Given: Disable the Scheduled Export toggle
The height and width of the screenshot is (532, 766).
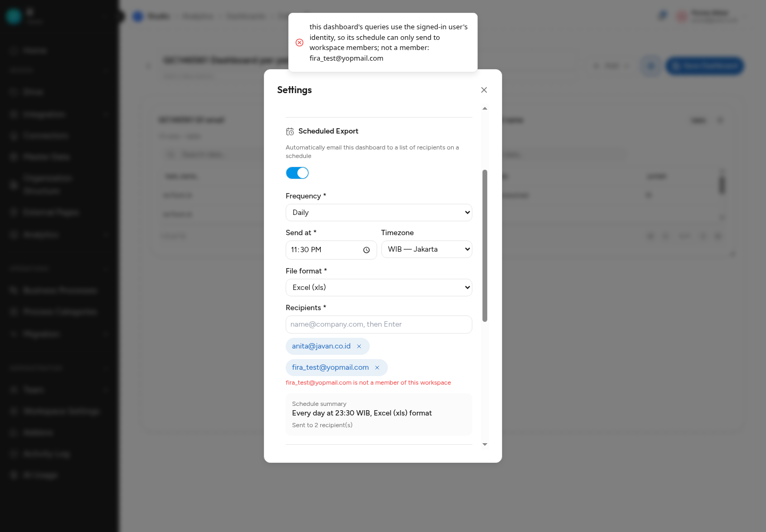Looking at the screenshot, I should click(297, 173).
